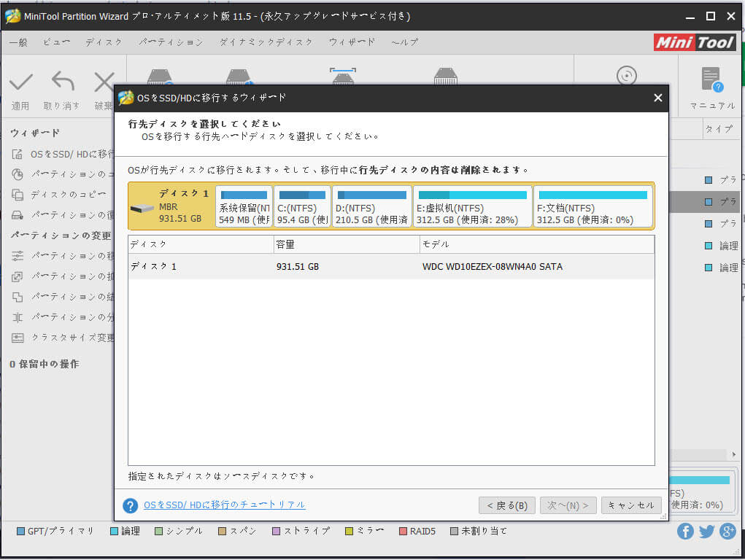Click the ウィザード sidebar section header
Image resolution: width=745 pixels, height=560 pixels.
coord(35,133)
